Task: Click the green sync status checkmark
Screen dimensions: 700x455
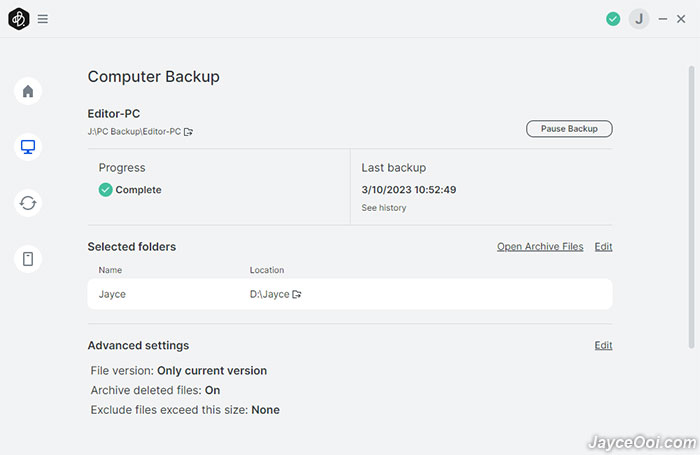Action: click(613, 19)
